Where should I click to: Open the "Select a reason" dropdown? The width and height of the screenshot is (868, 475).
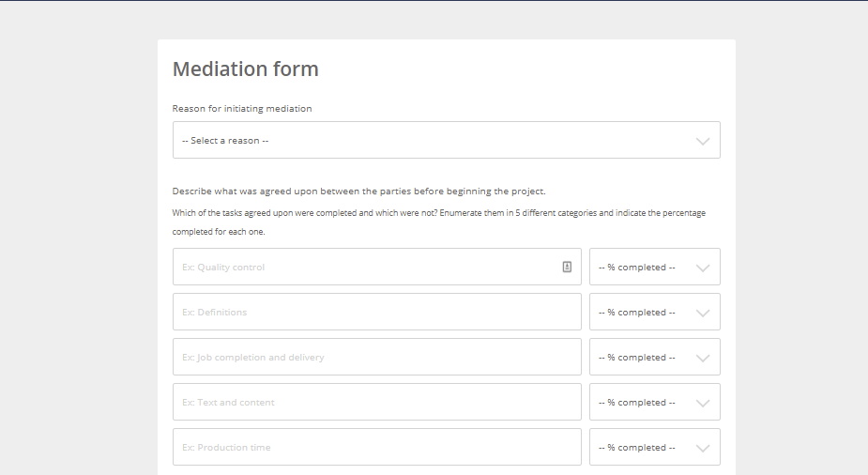coord(446,140)
